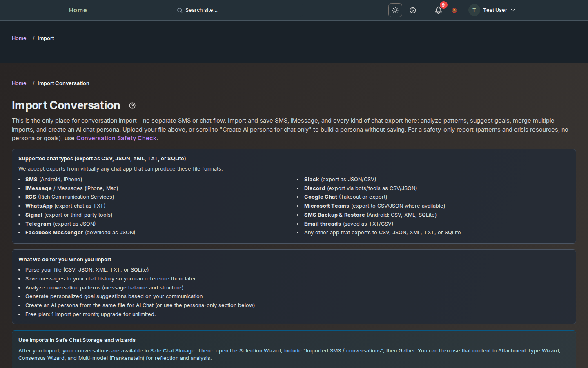The width and height of the screenshot is (588, 368).
Task: Expand the Test User dropdown chevron
Action: 513,11
